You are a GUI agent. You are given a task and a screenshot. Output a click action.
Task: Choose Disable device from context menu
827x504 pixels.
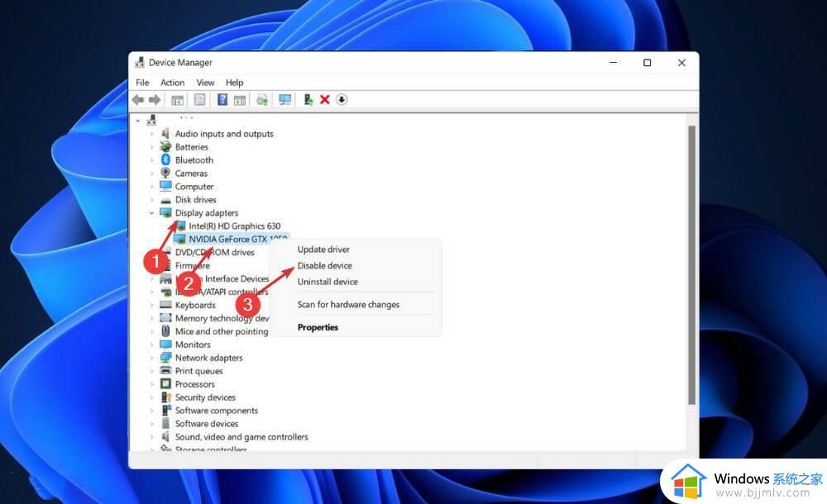324,266
